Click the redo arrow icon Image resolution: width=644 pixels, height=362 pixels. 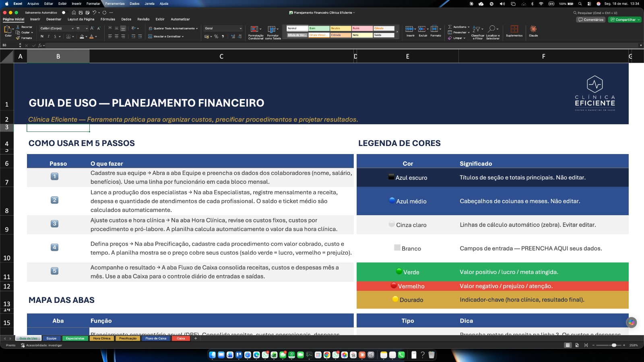[104, 12]
